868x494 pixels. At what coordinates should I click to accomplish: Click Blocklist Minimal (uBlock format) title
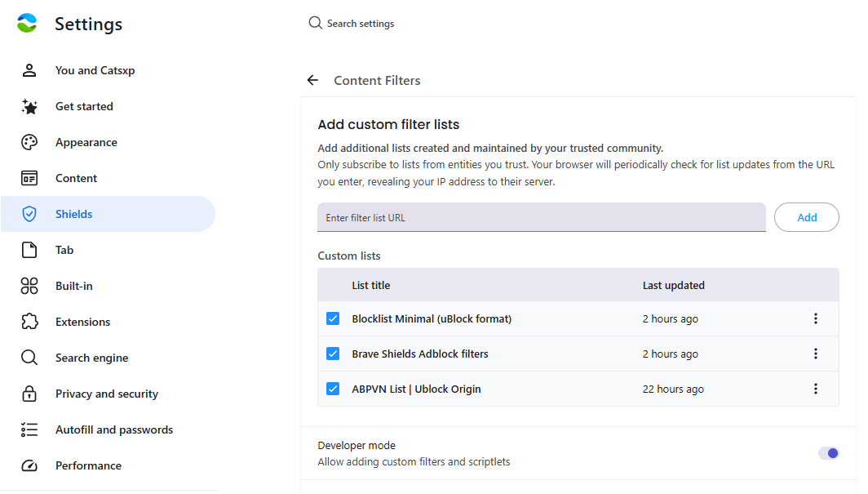pyautogui.click(x=432, y=318)
